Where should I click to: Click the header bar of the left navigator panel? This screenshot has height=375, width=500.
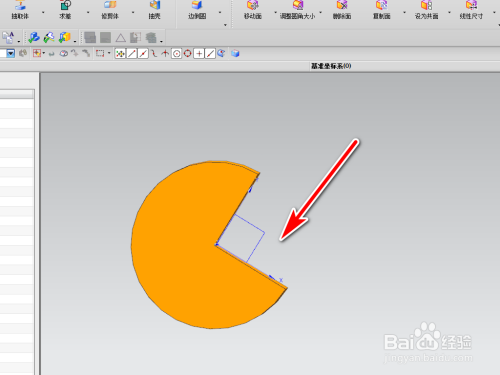tap(17, 94)
